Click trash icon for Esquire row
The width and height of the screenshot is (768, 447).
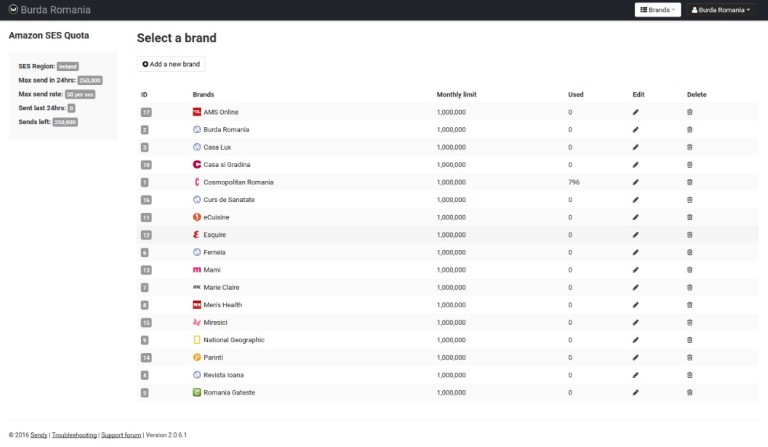coord(689,235)
